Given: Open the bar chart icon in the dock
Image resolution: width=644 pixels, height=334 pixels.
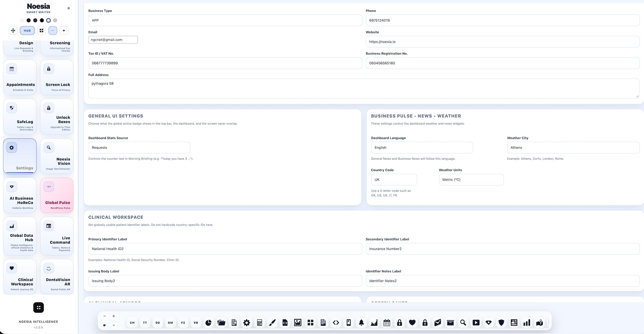Looking at the screenshot, I should [x=527, y=323].
